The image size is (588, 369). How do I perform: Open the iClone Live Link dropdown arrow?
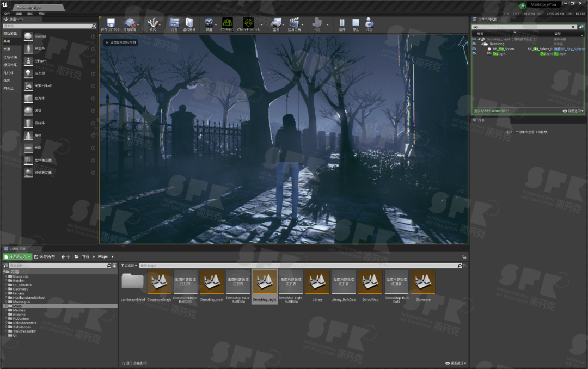262,24
